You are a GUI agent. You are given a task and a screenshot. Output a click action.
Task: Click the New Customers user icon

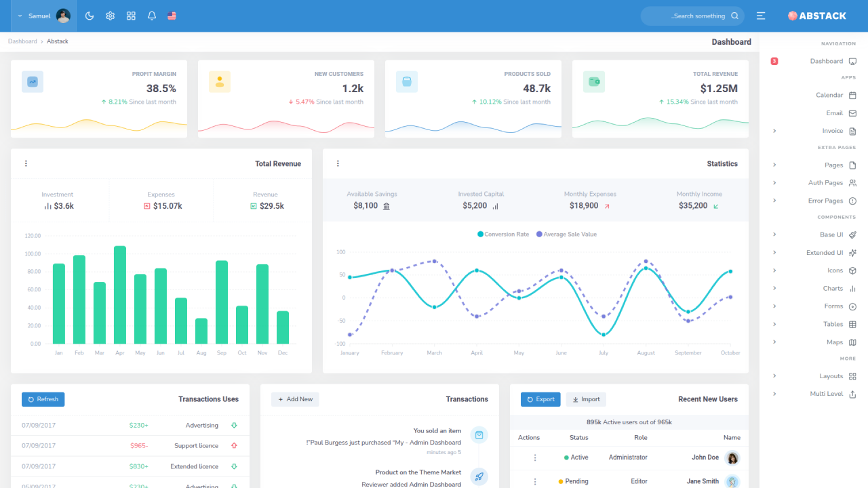coord(220,82)
